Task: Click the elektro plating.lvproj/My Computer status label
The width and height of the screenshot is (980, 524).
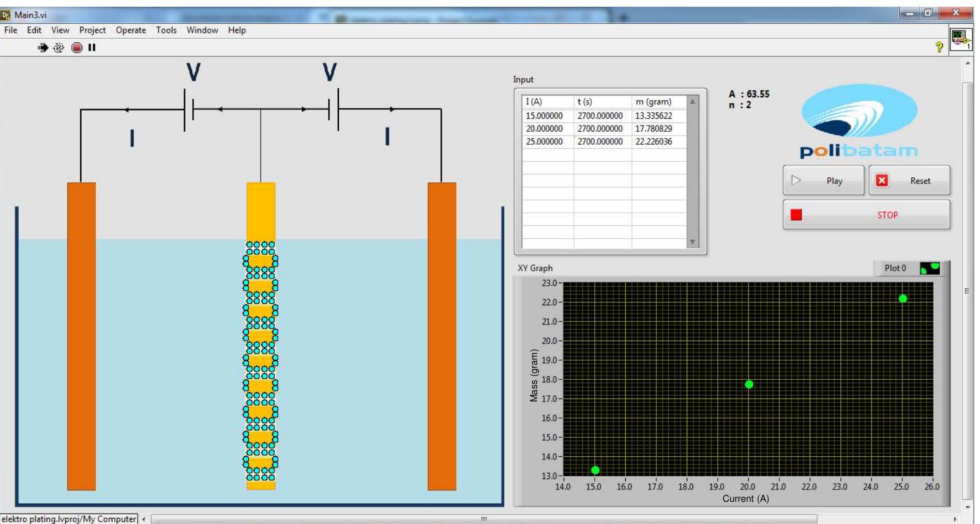Action: point(69,519)
